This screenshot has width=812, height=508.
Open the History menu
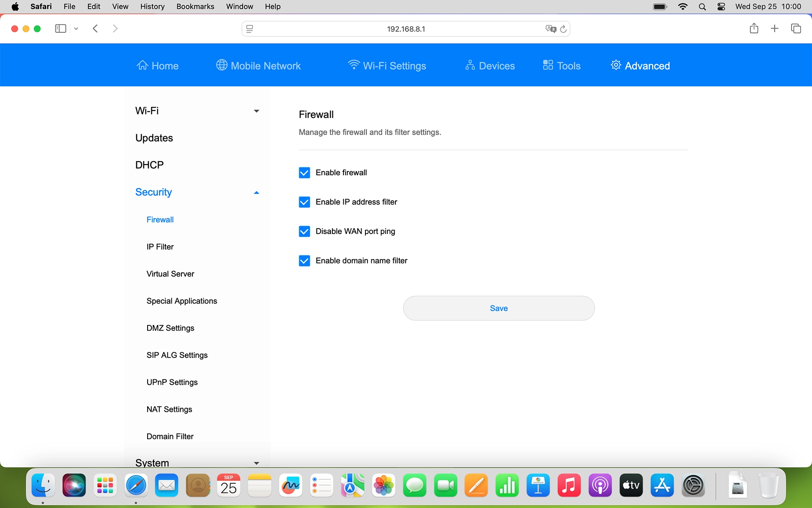(152, 6)
